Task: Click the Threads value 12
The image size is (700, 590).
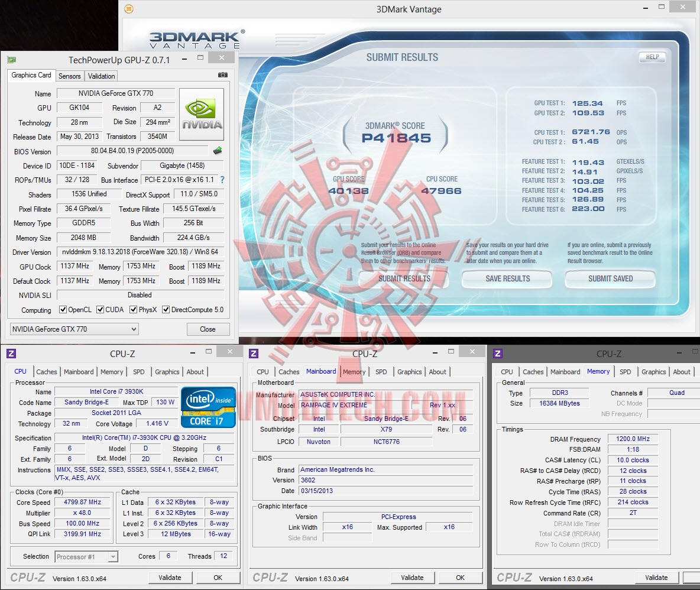Action: tap(223, 556)
